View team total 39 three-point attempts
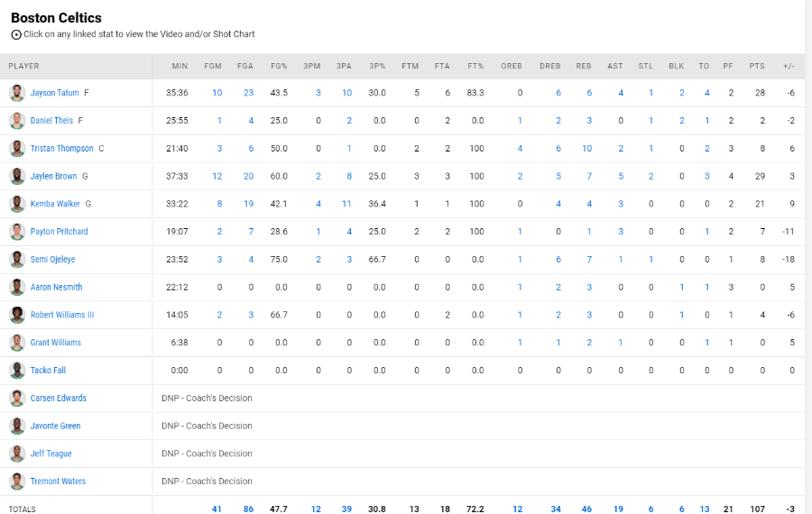This screenshot has height=514, width=812. 346,509
